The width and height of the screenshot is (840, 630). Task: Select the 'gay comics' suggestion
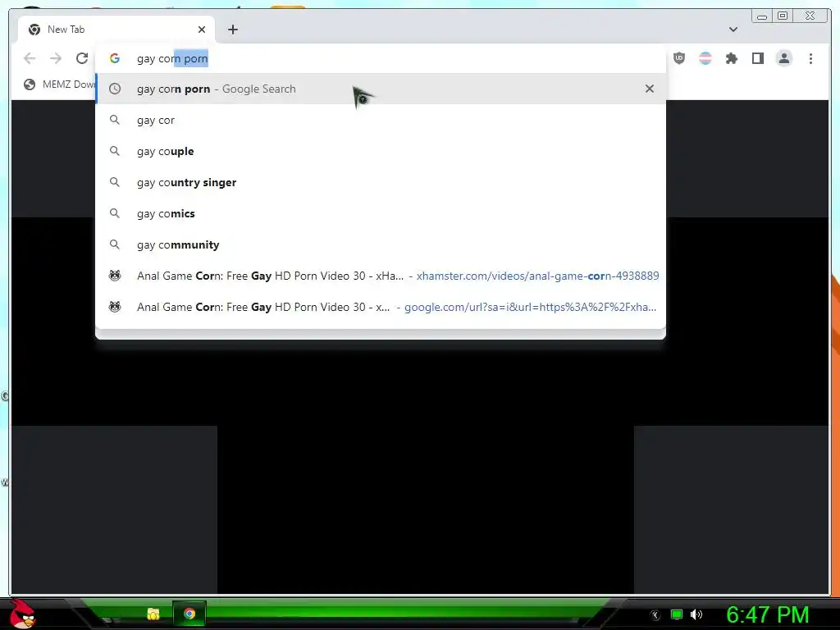click(381, 213)
